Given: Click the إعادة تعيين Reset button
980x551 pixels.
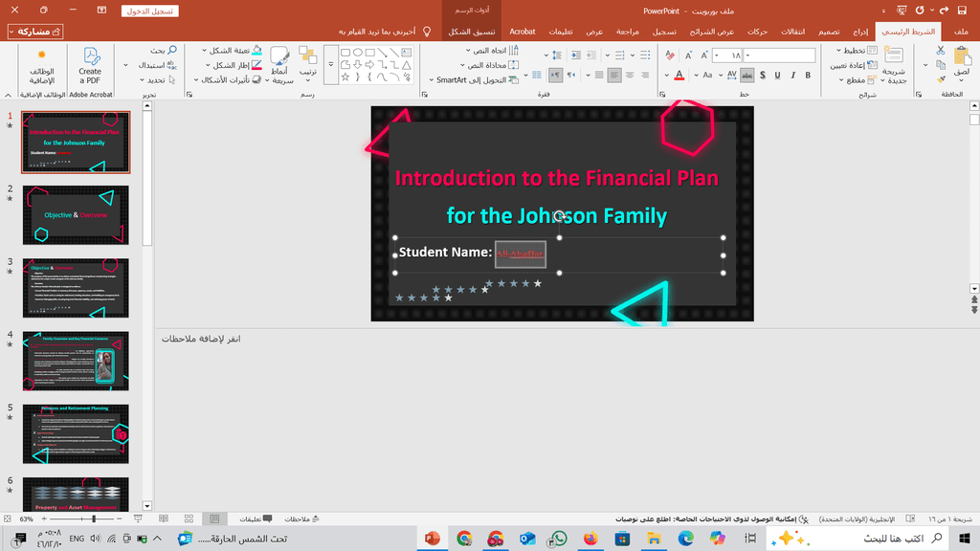Looking at the screenshot, I should [x=853, y=65].
